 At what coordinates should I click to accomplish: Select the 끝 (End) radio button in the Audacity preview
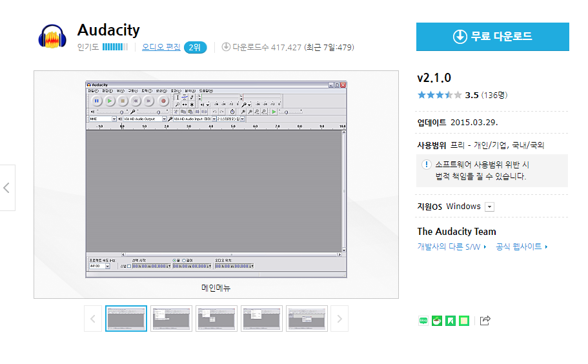point(174,260)
